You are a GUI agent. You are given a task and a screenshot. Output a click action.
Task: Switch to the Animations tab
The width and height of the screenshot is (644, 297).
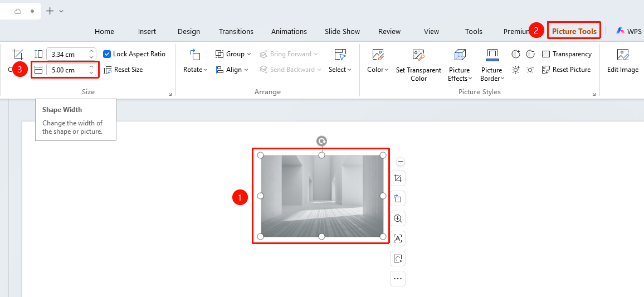289,31
